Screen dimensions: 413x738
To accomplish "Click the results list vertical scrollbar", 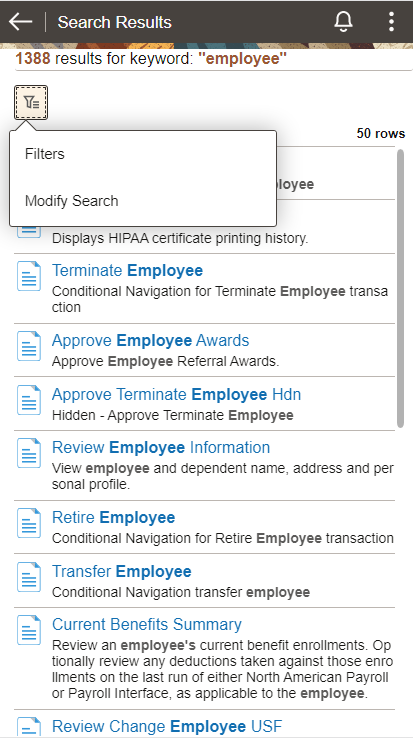I will point(400,288).
